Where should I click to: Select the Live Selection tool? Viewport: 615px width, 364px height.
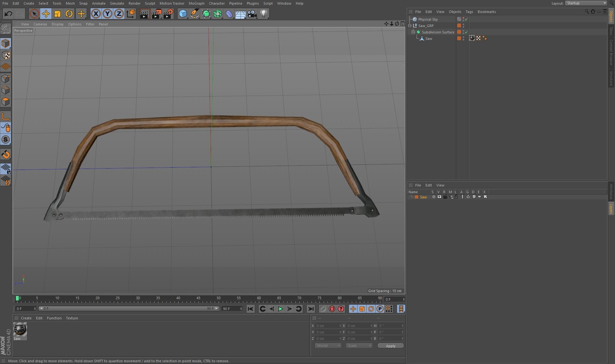34,14
